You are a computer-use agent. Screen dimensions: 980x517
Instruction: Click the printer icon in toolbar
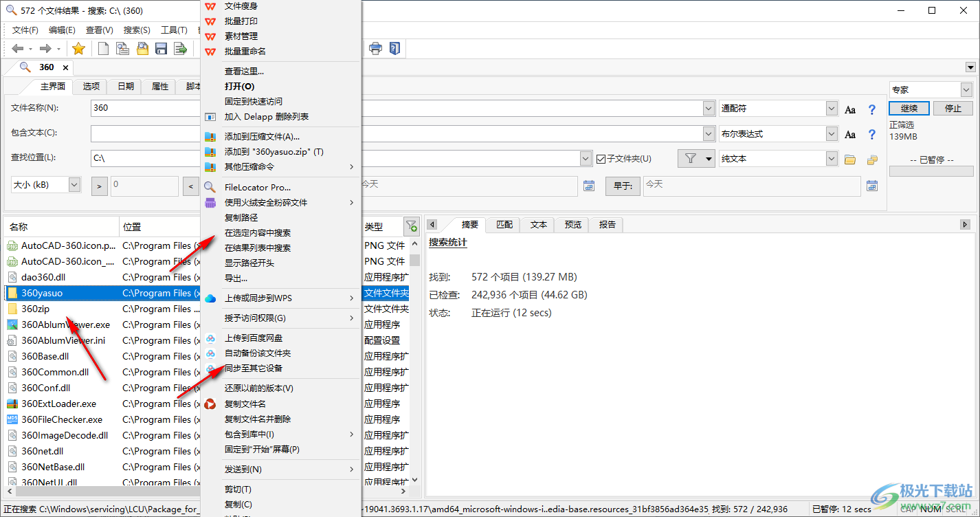(x=375, y=48)
